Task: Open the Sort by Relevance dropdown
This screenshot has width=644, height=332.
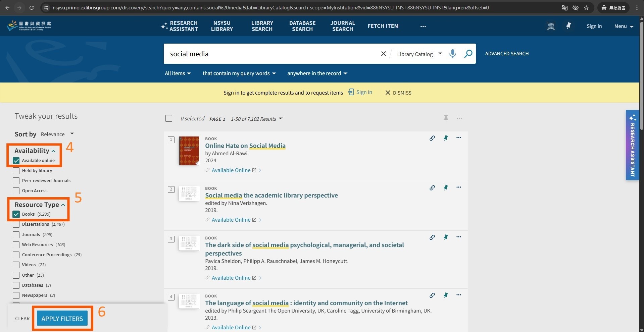Action: click(57, 134)
